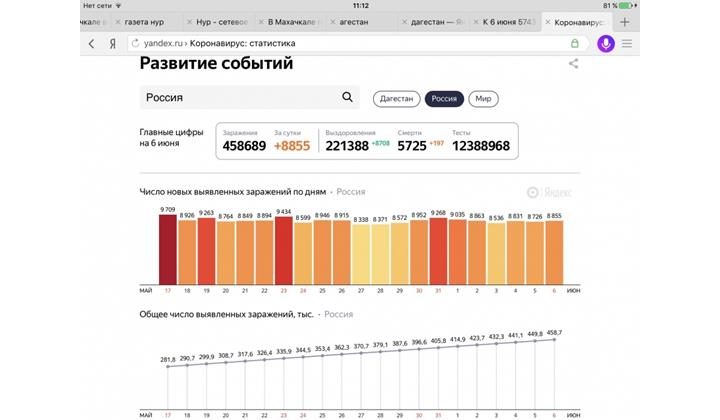Viewport: 720px width, 420px height.
Task: Close the 'газета нур' tab
Action: [x=118, y=21]
